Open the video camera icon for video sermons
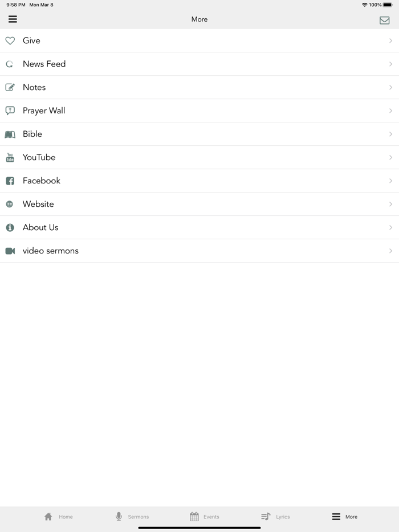This screenshot has width=399, height=532. pos(10,251)
